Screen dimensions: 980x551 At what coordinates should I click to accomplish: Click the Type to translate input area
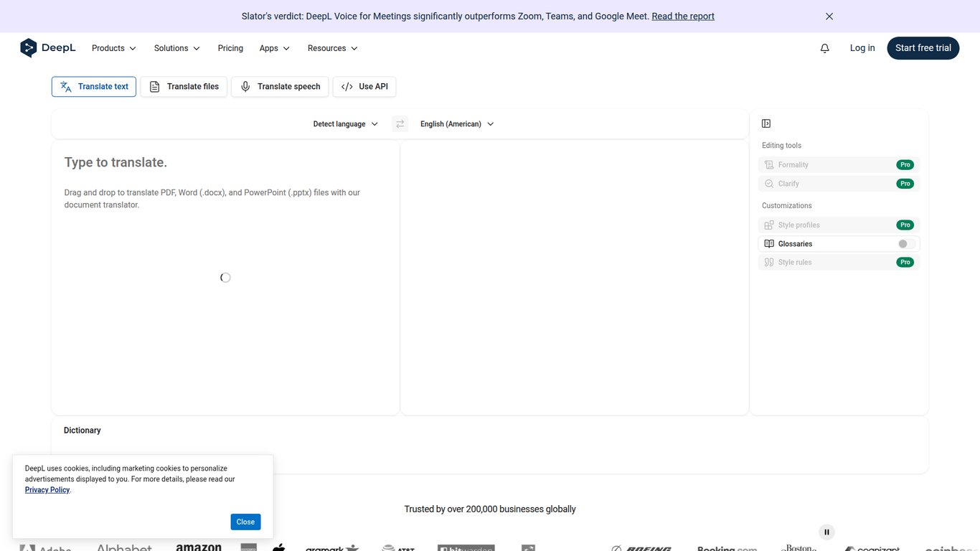(225, 277)
